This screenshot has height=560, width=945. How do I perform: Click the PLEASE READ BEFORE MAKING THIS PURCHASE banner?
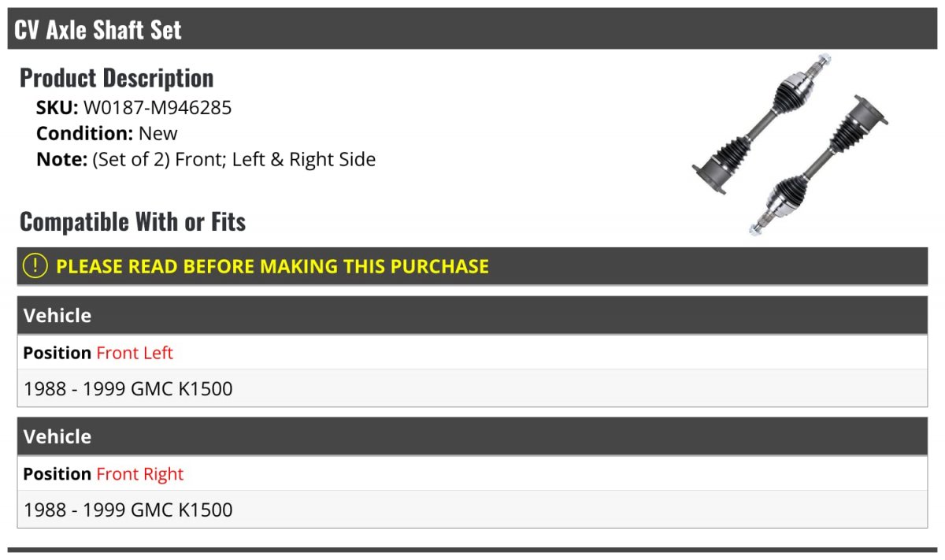pos(472,266)
